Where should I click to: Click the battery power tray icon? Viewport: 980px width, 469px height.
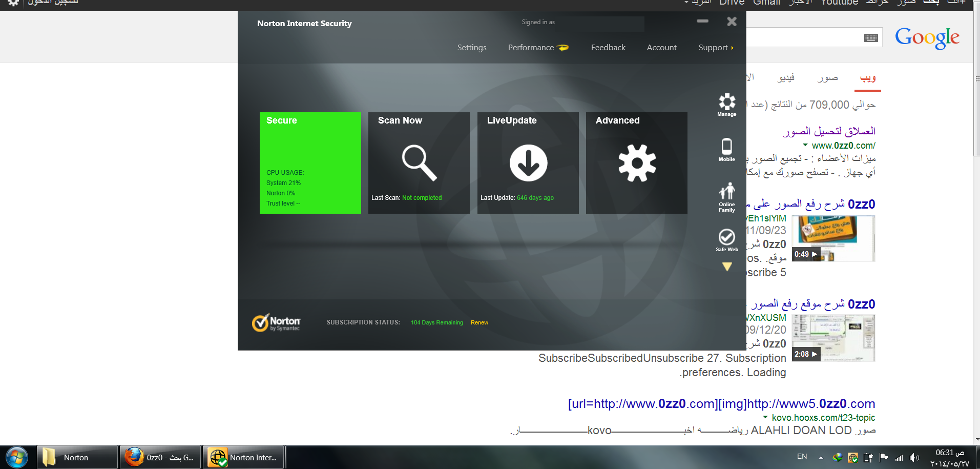(x=868, y=458)
